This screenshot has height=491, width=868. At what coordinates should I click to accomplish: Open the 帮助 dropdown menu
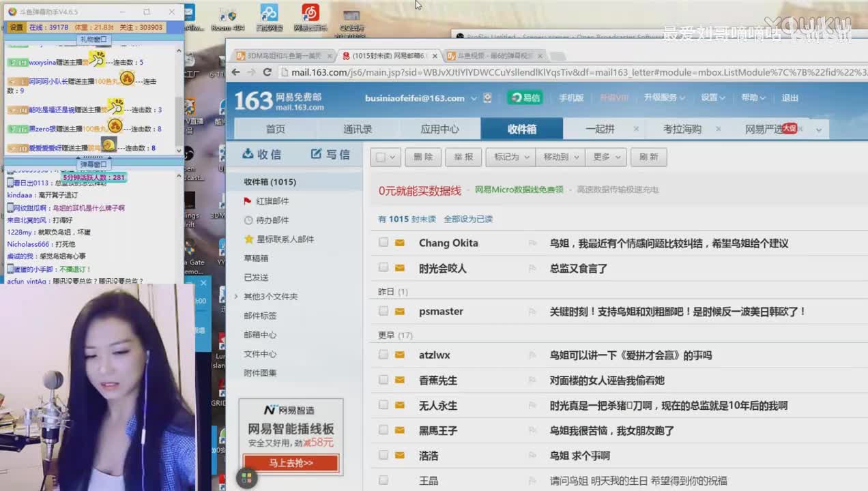pos(753,98)
